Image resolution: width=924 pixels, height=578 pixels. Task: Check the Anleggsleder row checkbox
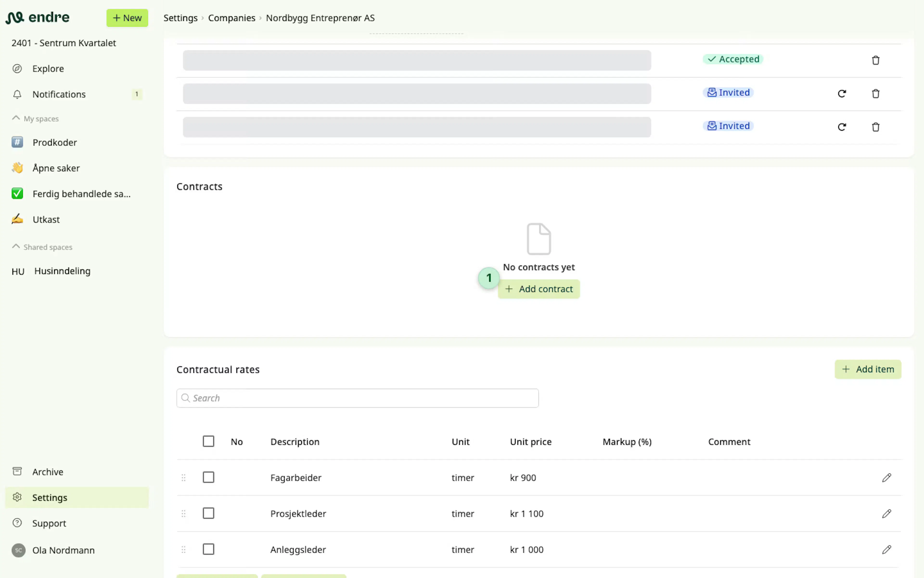point(208,549)
